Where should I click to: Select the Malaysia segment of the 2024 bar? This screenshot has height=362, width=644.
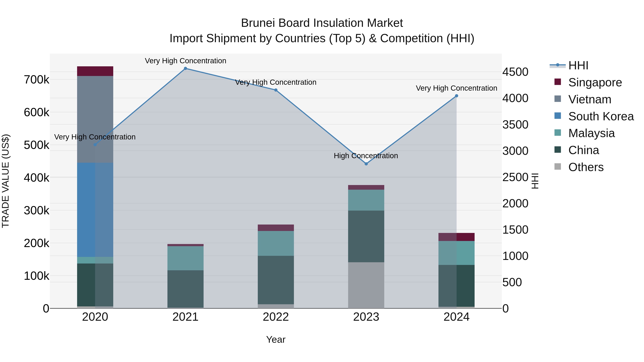click(457, 253)
